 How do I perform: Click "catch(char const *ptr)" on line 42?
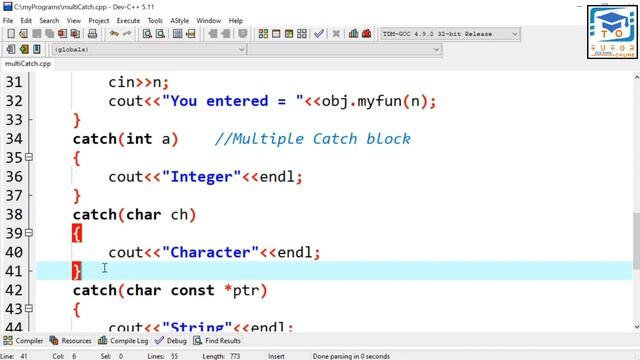(x=170, y=290)
